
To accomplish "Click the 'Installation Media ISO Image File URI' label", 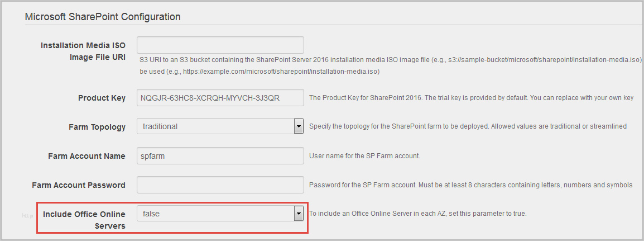I will click(x=83, y=51).
